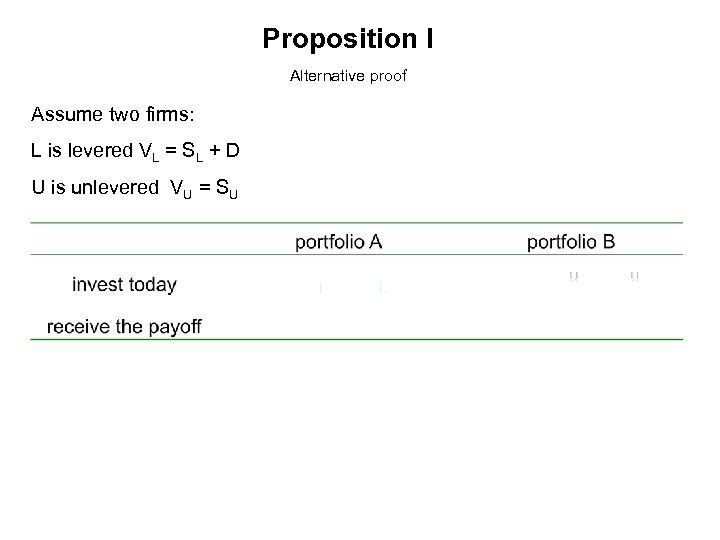This screenshot has width=720, height=540.
Task: Click the faint marks in portfolio A's invest cell
Action: pos(352,288)
